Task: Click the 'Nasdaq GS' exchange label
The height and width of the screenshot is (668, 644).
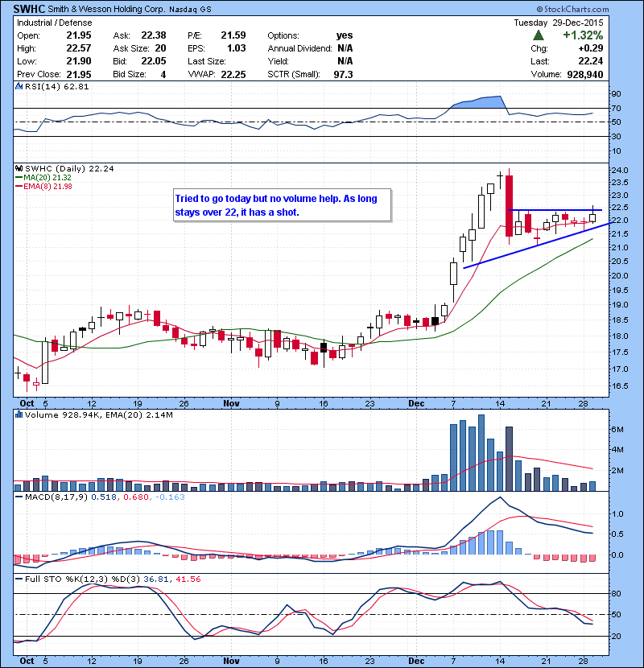Action: tap(190, 10)
